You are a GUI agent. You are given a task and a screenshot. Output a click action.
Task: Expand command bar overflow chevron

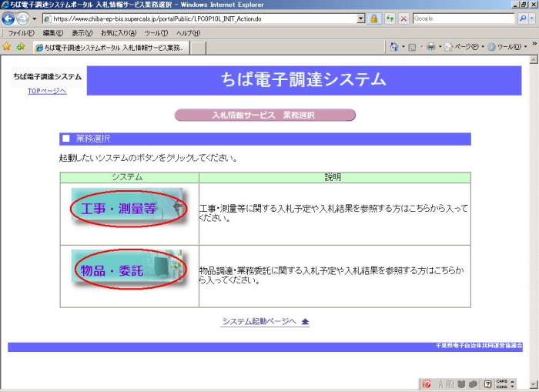tap(534, 44)
